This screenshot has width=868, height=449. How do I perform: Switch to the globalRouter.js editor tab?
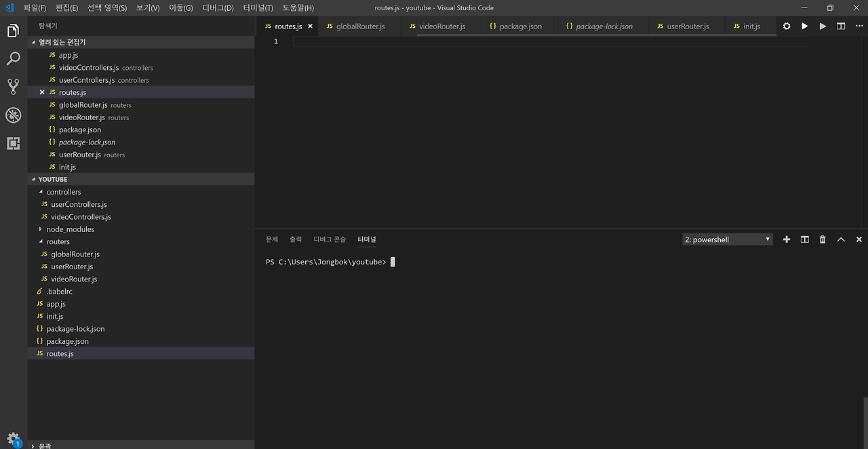coord(358,26)
